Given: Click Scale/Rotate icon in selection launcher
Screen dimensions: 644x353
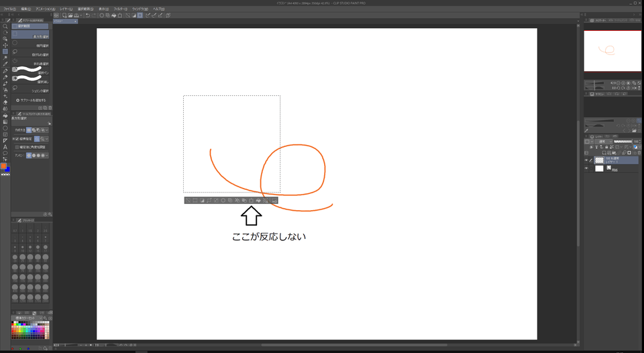Looking at the screenshot, I should tap(252, 200).
